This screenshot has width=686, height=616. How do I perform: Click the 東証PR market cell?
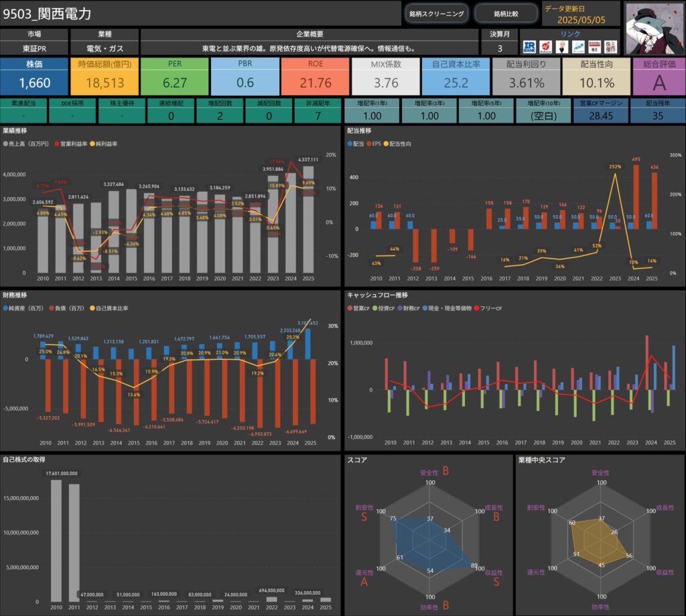[34, 49]
